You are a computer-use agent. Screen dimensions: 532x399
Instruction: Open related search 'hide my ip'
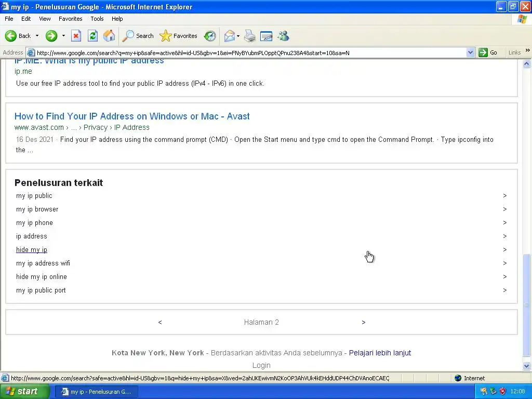(32, 250)
